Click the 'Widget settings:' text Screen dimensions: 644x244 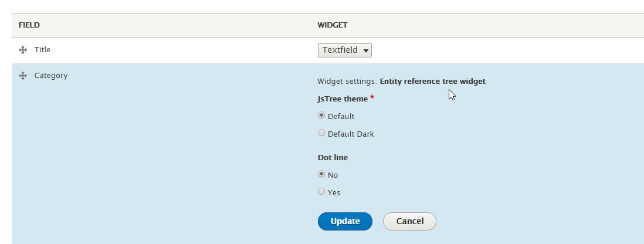[x=347, y=82]
